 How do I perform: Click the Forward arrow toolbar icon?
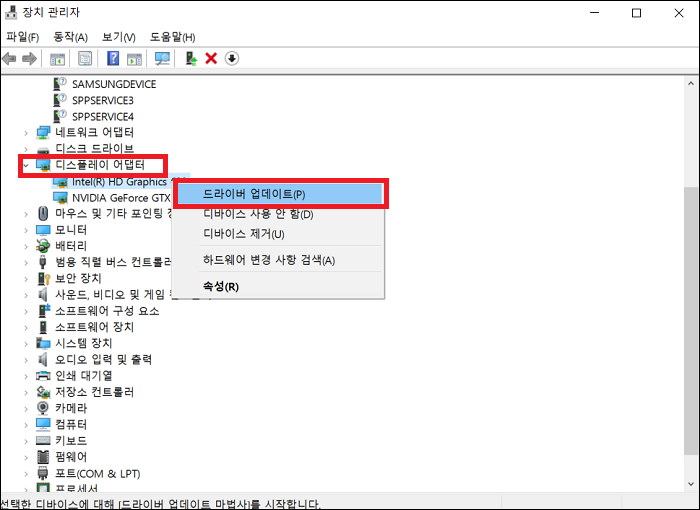(x=29, y=59)
